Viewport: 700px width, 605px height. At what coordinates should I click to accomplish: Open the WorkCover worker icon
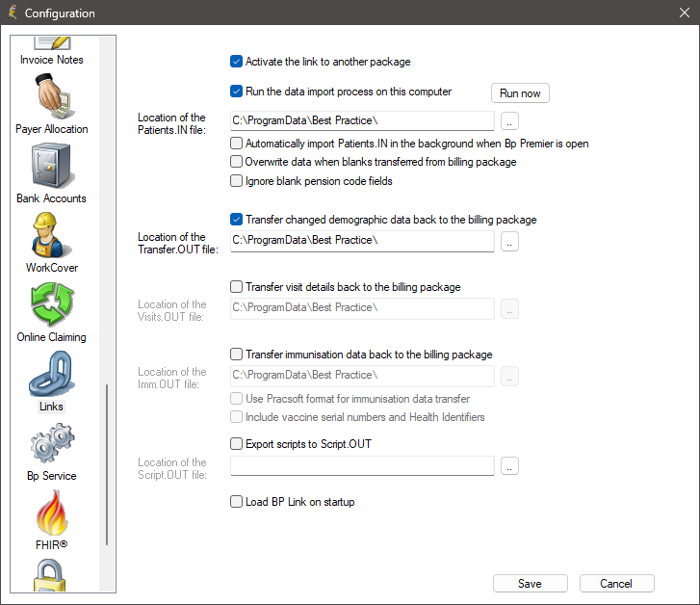(x=50, y=235)
